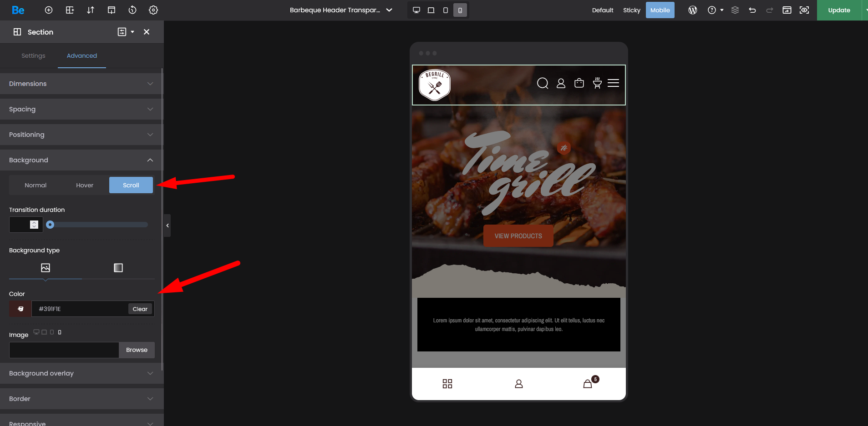Expand the Positioning section

click(x=81, y=135)
